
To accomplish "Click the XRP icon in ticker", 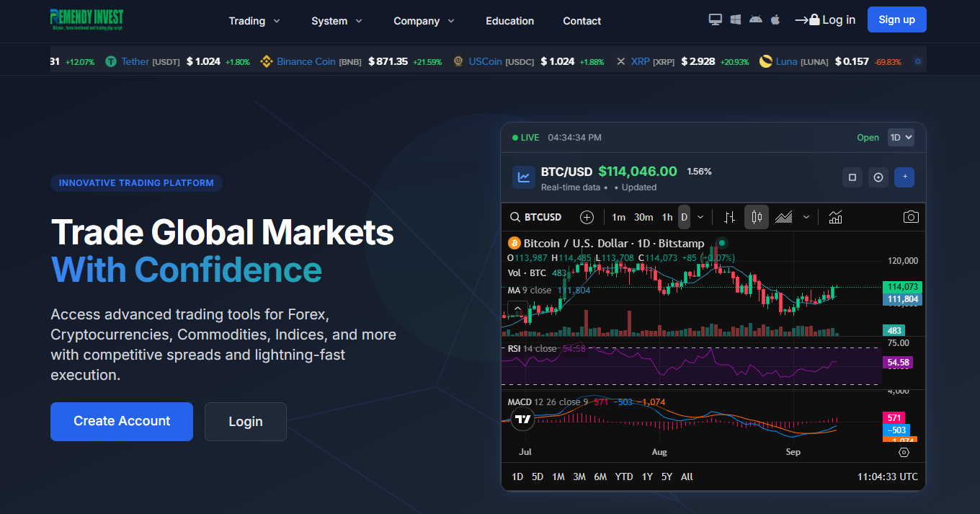I will click(621, 61).
